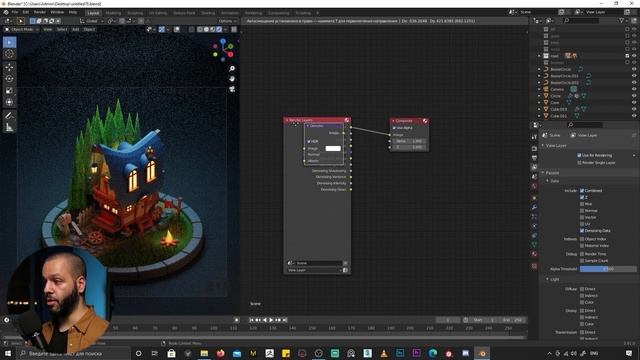
Task: Open the Global orientation dropdown
Action: pyautogui.click(x=91, y=21)
